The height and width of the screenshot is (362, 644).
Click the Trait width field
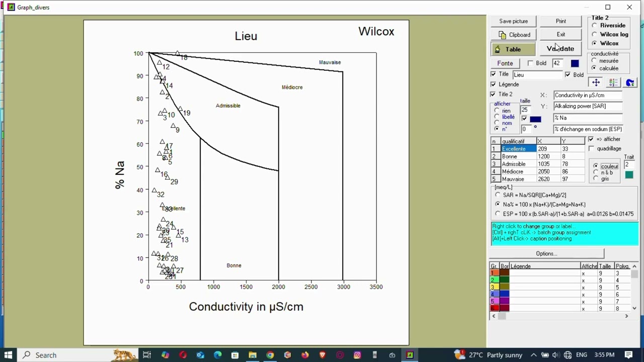tap(629, 165)
